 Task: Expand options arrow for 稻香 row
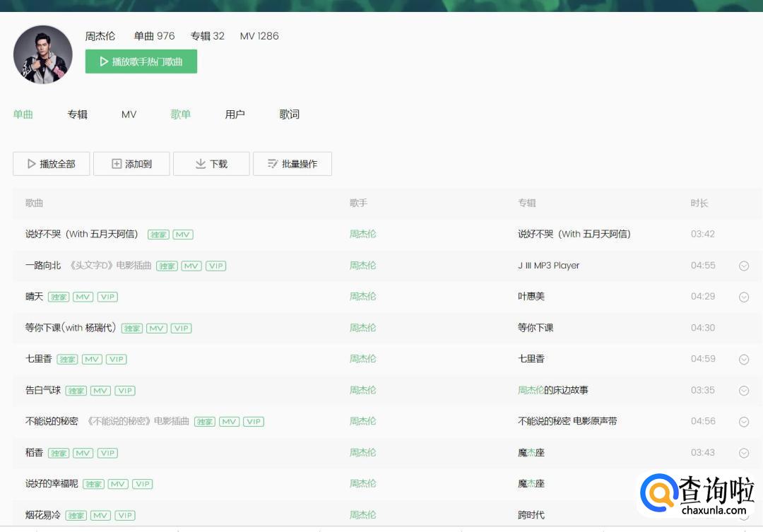coord(744,453)
